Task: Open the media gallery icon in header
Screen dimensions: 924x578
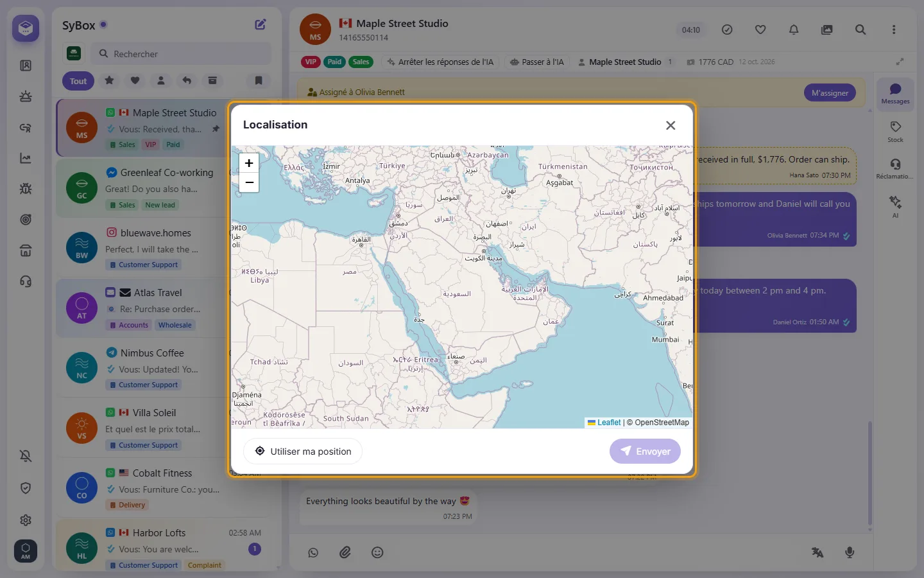Action: [827, 30]
